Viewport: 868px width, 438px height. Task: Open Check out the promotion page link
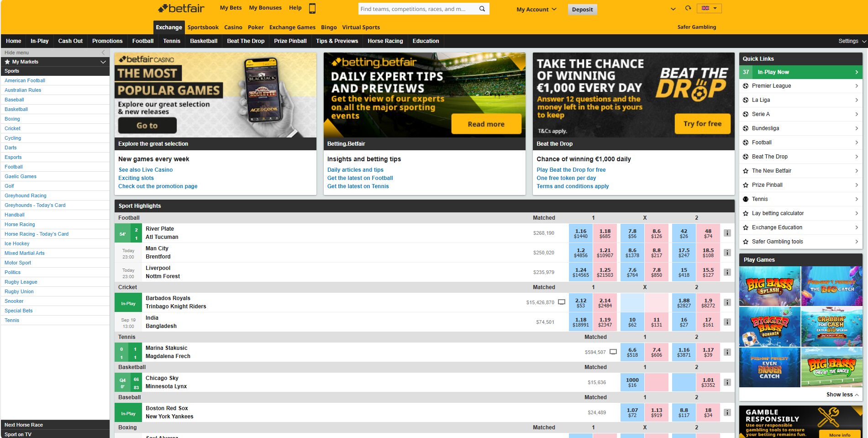pyautogui.click(x=158, y=186)
